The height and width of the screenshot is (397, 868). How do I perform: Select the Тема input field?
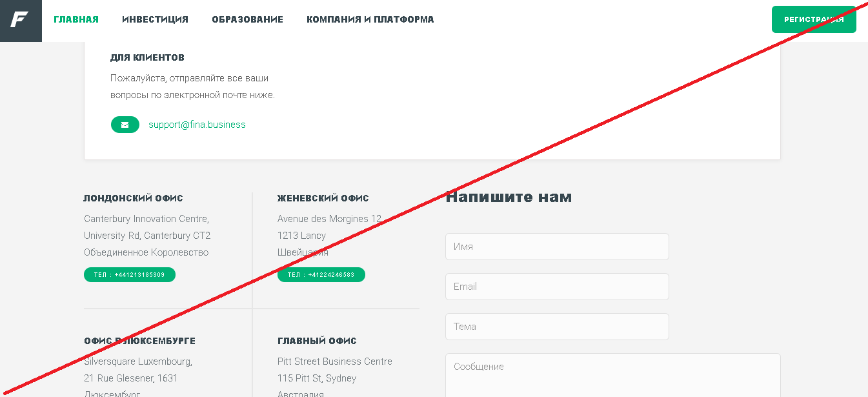pos(557,327)
